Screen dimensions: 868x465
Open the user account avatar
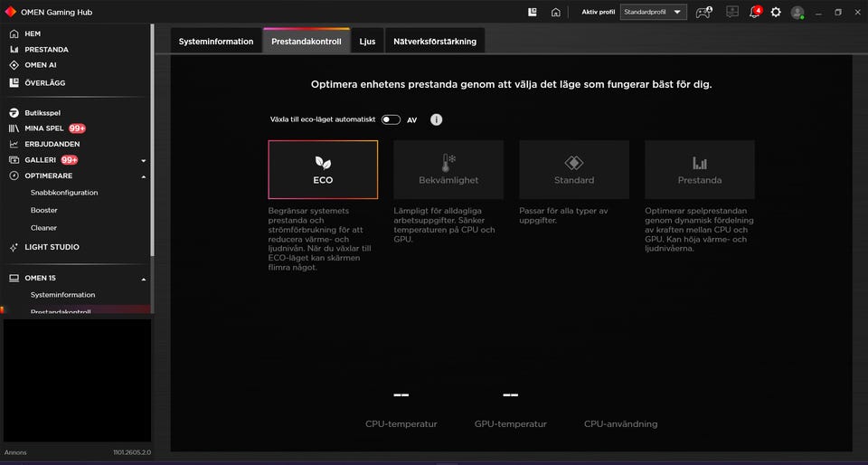pos(797,12)
